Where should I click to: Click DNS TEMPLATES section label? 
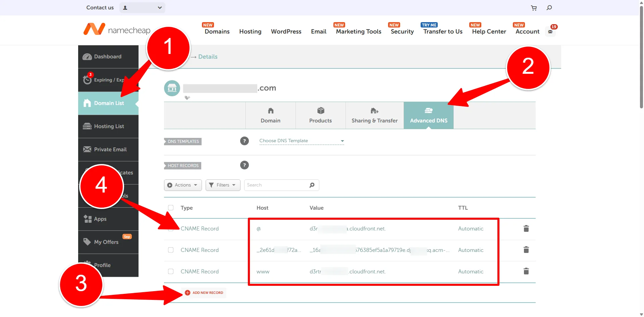tap(183, 142)
